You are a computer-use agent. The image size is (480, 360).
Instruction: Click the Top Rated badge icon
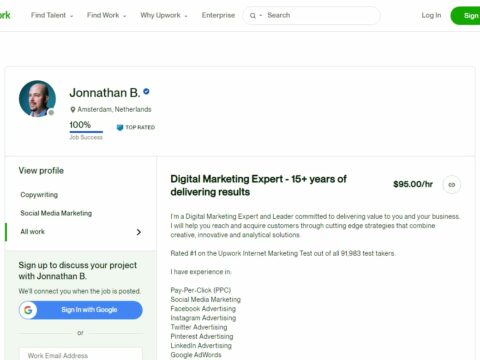[x=120, y=127]
